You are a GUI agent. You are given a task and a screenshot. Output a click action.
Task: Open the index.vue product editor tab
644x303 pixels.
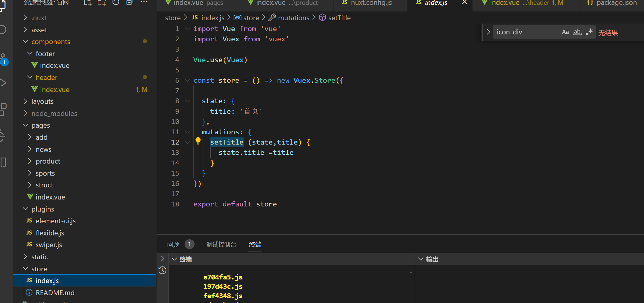point(286,3)
